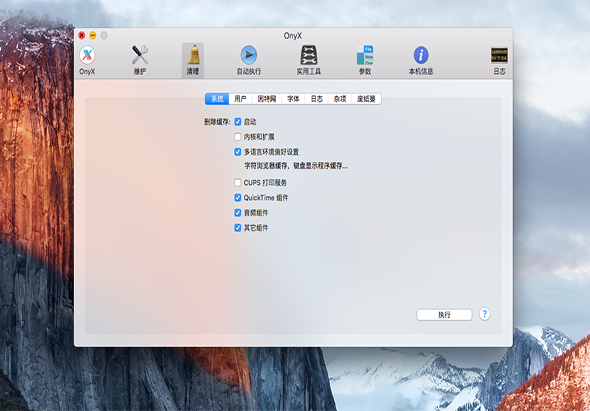This screenshot has width=590, height=411.
Task: Click the help question mark button
Action: pos(485,314)
